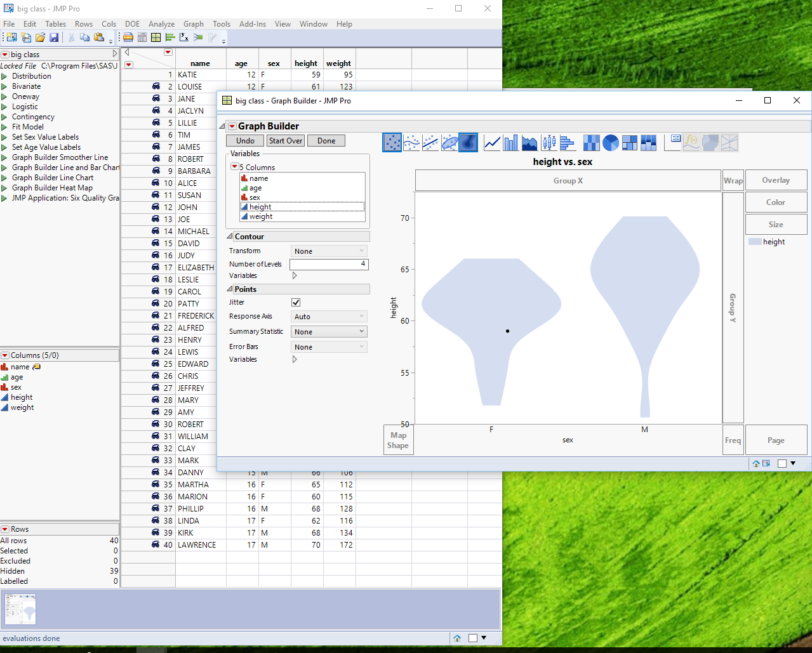Select the Smoother element icon
The width and height of the screenshot is (812, 653).
pos(411,143)
